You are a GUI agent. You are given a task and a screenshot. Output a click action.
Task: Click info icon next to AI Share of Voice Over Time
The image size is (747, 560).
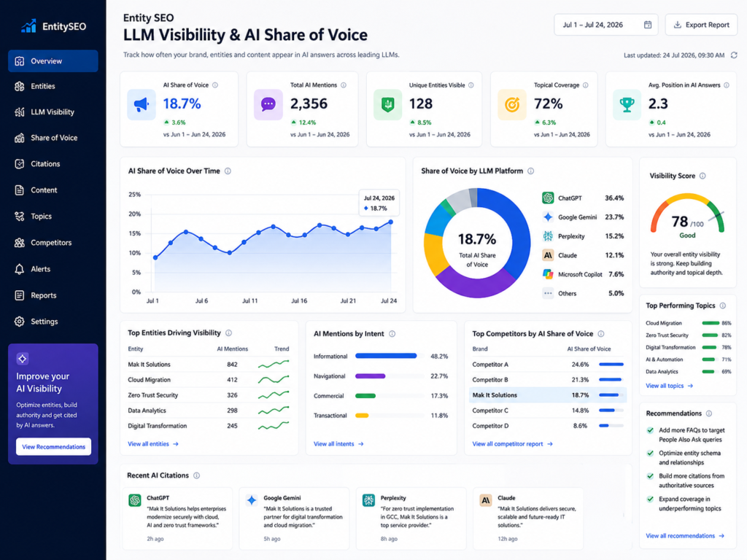pos(228,171)
